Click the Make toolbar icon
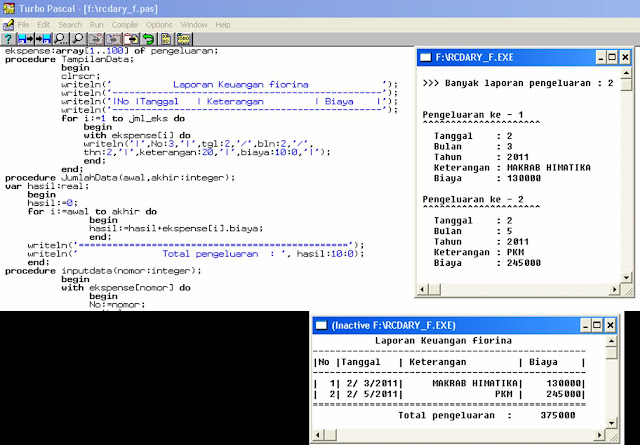 click(184, 39)
